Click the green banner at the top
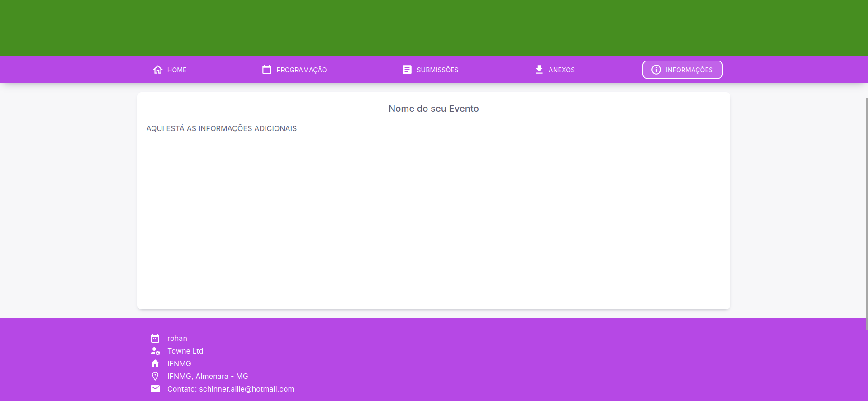The image size is (868, 401). coord(434,28)
